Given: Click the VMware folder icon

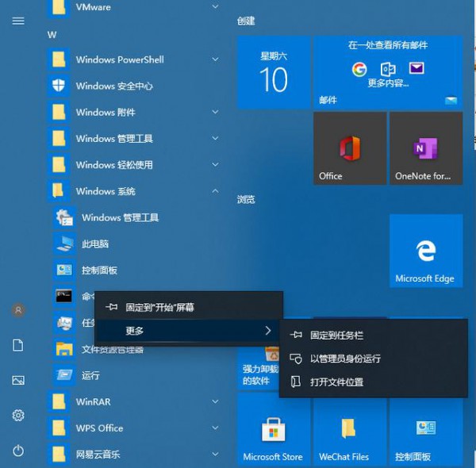Looking at the screenshot, I should [59, 6].
